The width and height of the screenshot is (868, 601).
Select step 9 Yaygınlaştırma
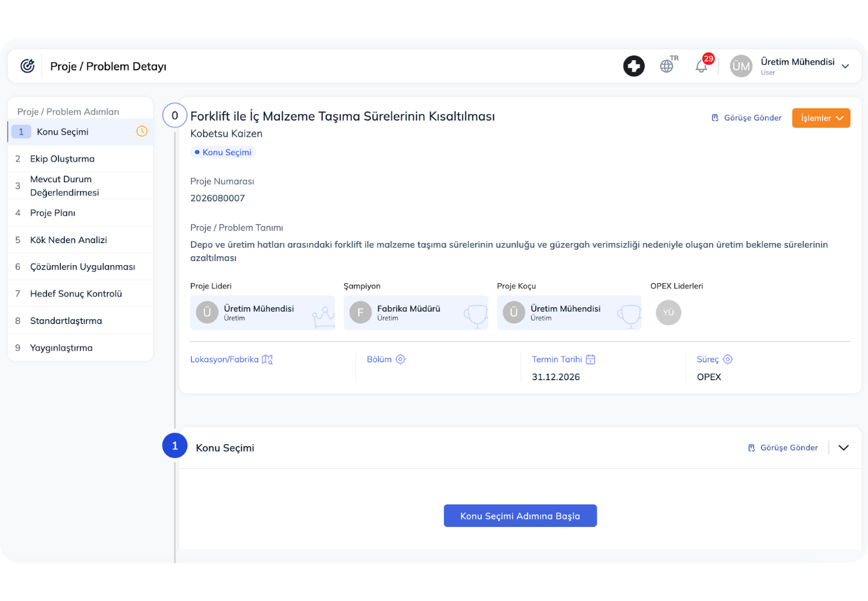click(80, 348)
